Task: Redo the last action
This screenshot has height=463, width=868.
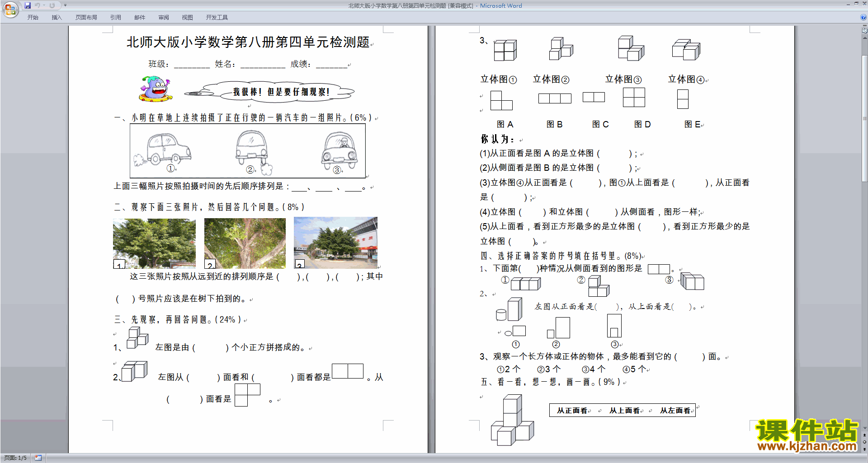Action: [52, 5]
